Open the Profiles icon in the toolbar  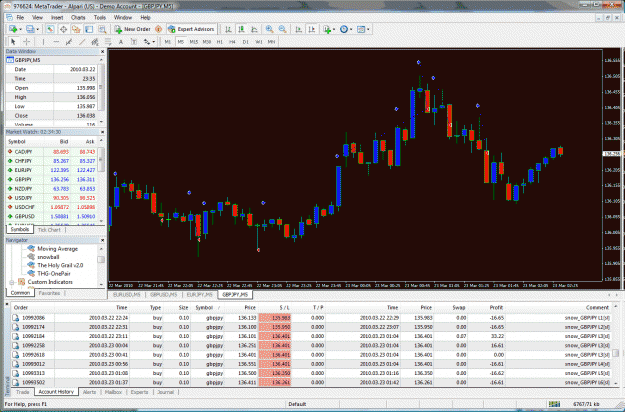pyautogui.click(x=29, y=29)
